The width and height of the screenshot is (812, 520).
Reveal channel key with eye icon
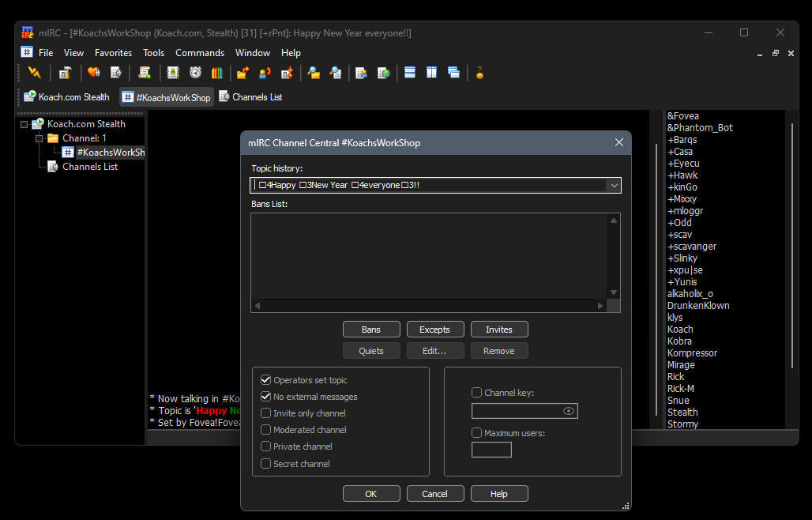568,411
